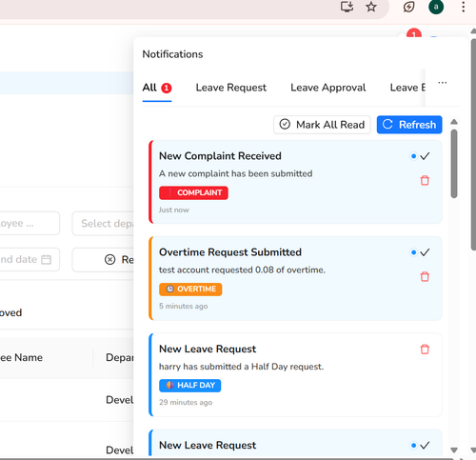Click the calendar icon in end date field
This screenshot has width=476, height=460.
(x=47, y=259)
